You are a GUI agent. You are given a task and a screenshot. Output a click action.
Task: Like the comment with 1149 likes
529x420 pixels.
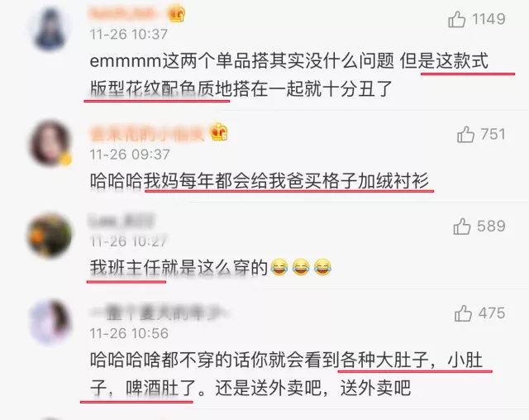457,19
